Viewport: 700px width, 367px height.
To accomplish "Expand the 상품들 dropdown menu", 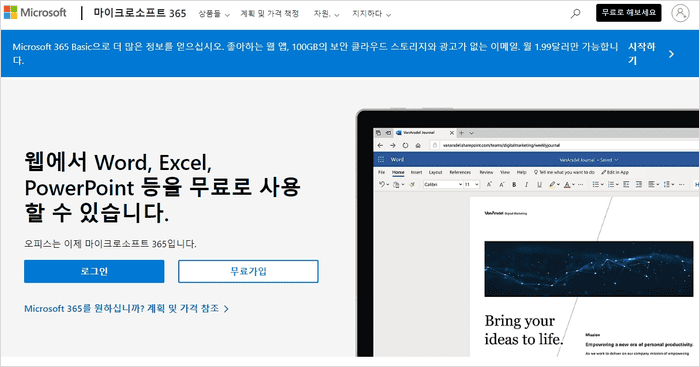I will point(214,14).
